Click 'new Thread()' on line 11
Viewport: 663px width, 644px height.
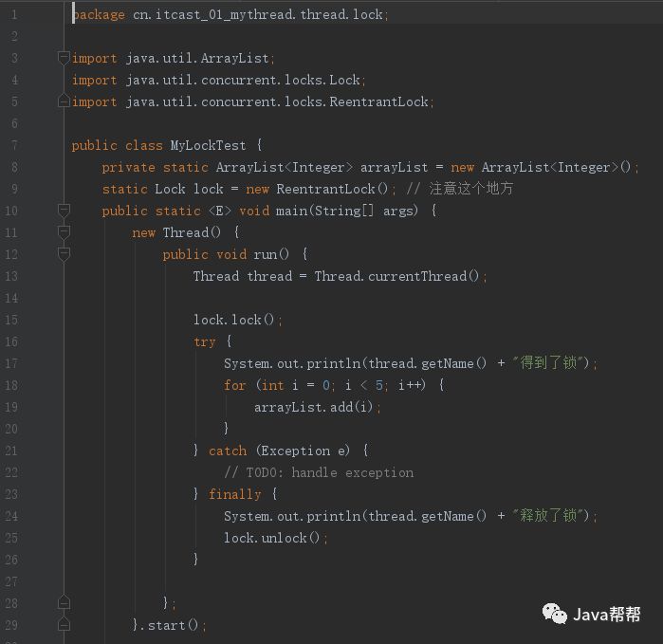pos(176,232)
